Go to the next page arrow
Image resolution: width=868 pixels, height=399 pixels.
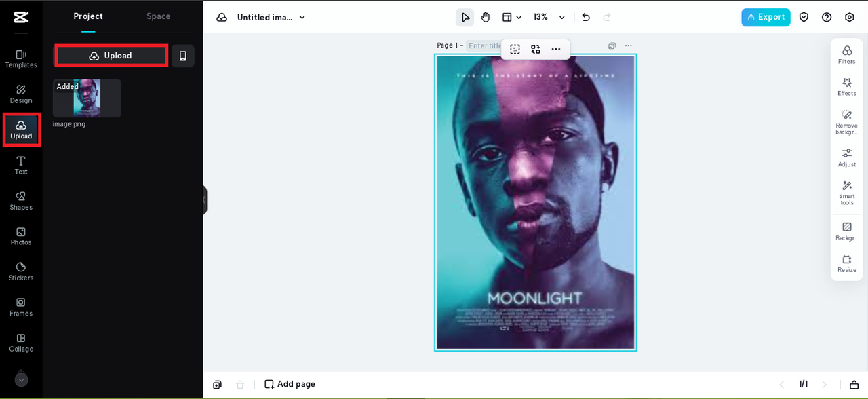825,385
